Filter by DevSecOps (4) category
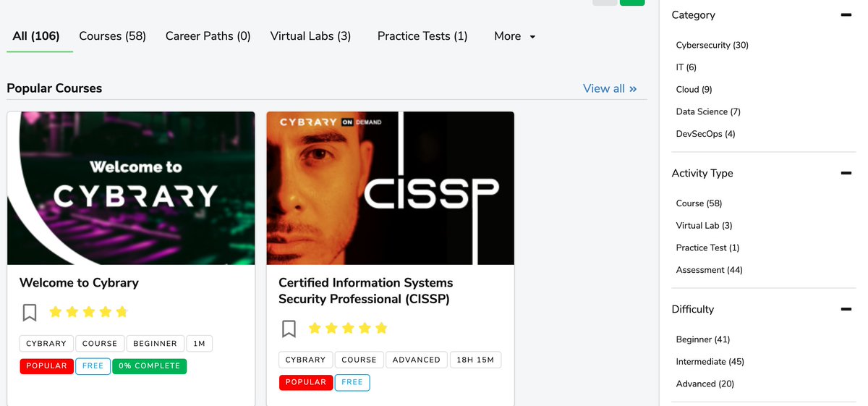Screen dimensions: 868x406 pyautogui.click(x=706, y=134)
